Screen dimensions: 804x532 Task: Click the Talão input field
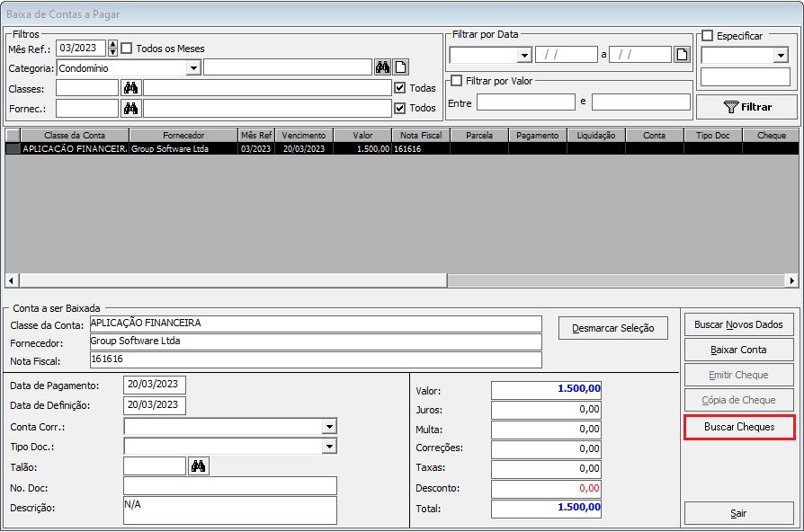tap(155, 465)
